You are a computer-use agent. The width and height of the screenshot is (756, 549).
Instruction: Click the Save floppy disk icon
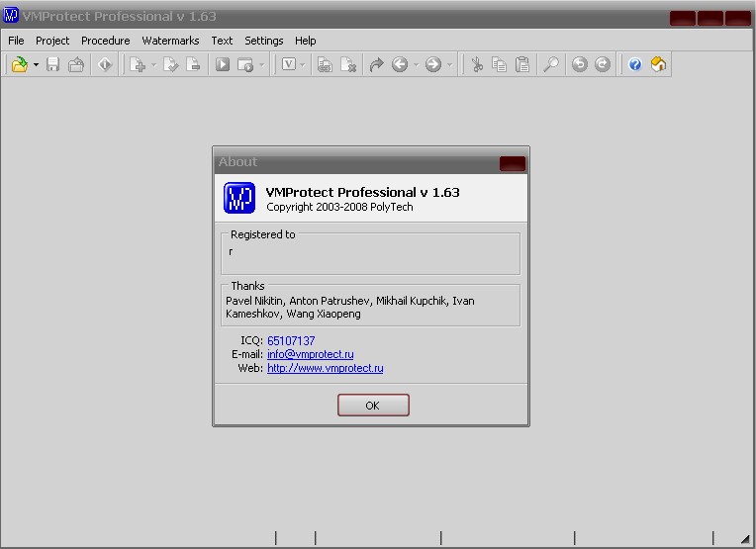53,64
